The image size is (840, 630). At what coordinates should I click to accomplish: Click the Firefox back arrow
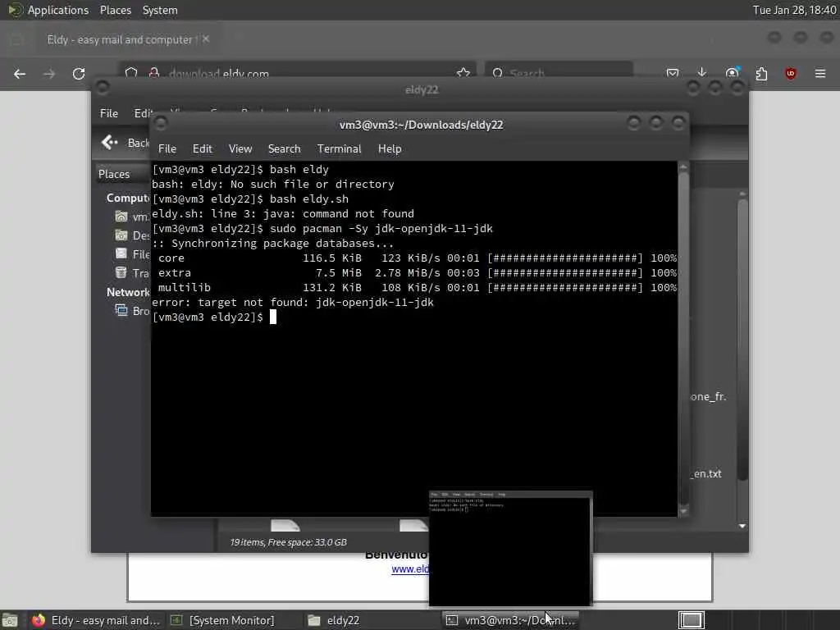click(x=20, y=73)
